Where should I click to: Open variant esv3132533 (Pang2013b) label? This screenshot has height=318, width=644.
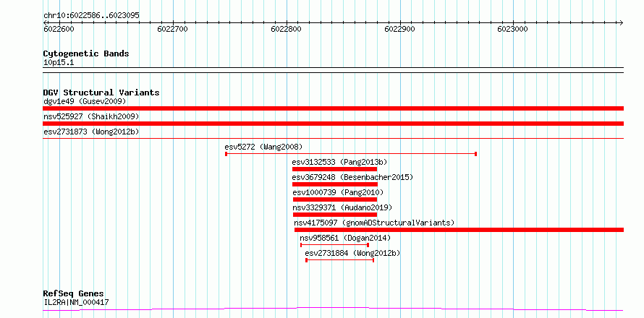[x=339, y=162]
